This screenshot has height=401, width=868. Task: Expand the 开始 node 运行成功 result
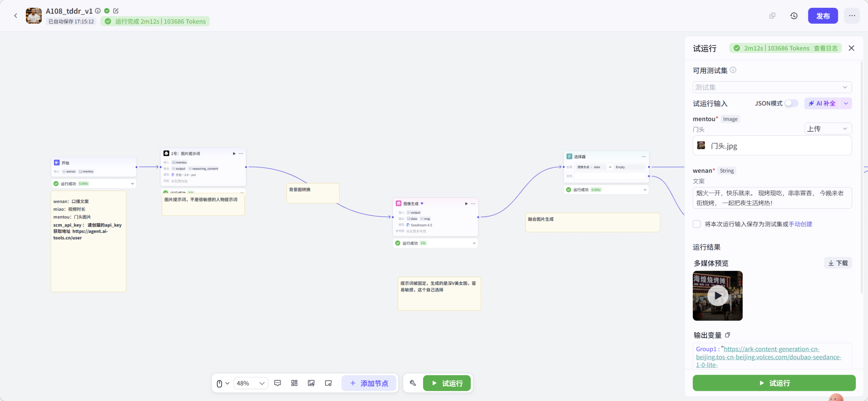[x=132, y=184]
